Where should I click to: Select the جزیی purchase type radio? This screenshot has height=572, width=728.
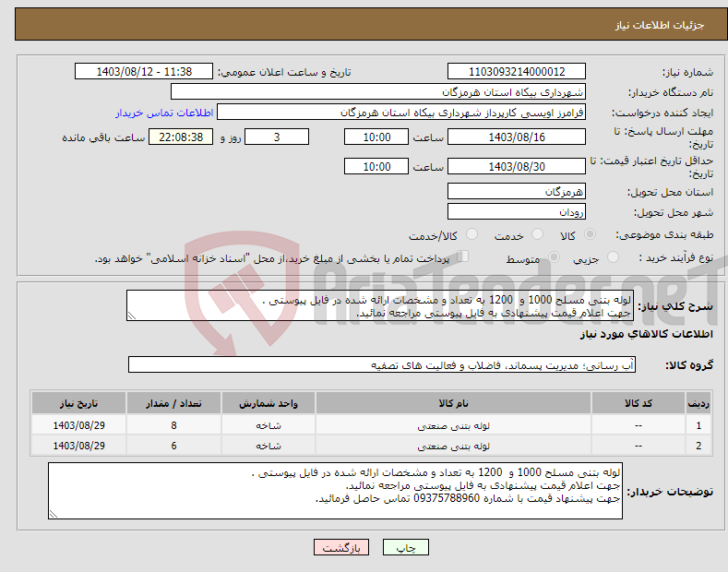click(613, 256)
